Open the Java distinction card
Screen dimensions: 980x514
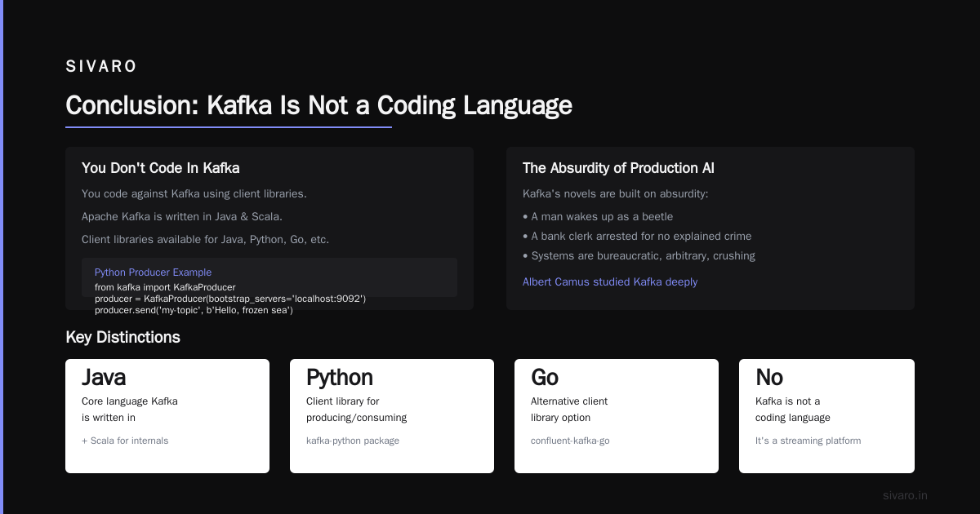[x=167, y=416]
